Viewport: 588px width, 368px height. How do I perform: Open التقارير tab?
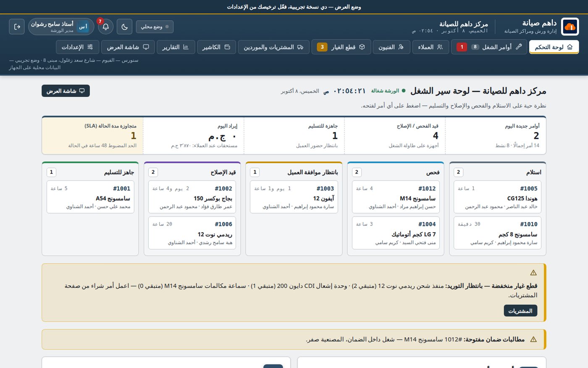click(x=176, y=47)
